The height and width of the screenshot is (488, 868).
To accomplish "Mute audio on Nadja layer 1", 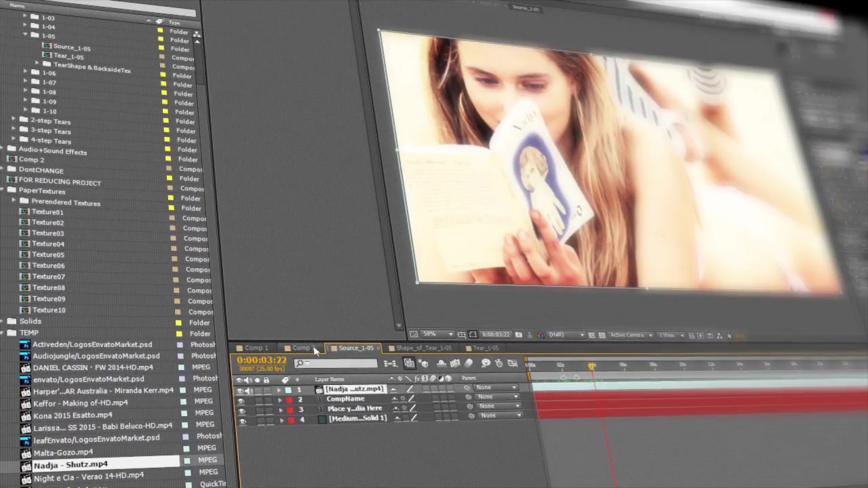I will tap(249, 390).
